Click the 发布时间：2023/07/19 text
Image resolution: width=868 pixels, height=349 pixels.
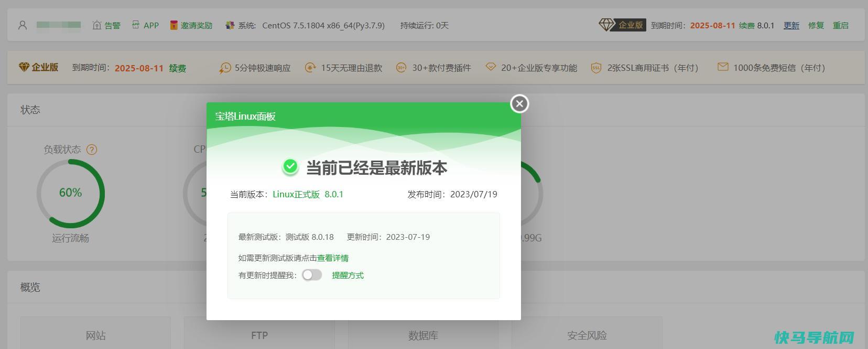[452, 194]
